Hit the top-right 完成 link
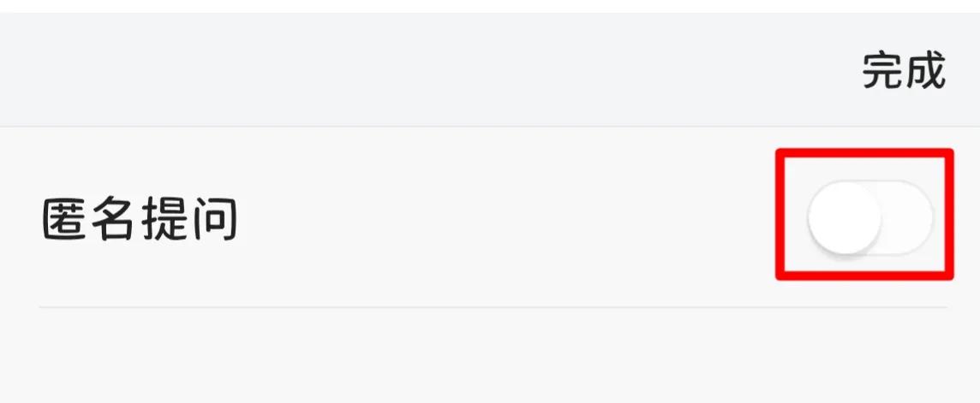The height and width of the screenshot is (403, 980). click(903, 72)
